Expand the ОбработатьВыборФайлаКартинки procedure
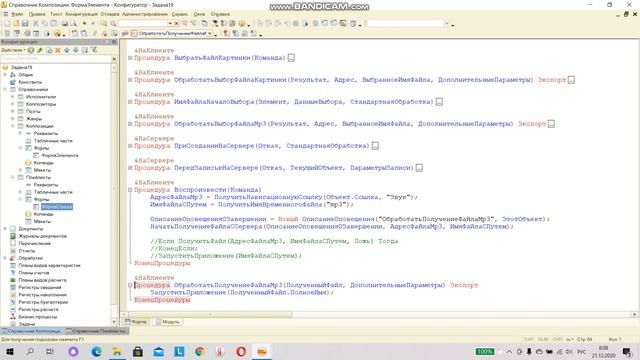This screenshot has width=640, height=360. click(130, 80)
